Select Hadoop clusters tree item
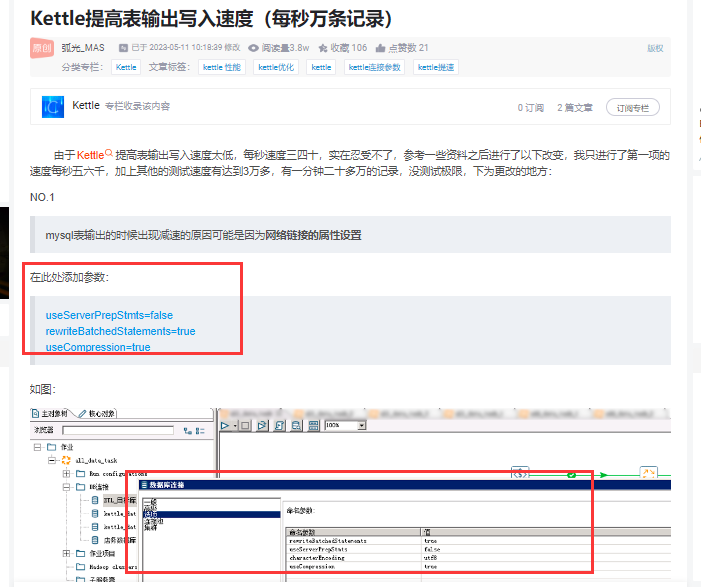Image resolution: width=701 pixels, height=587 pixels. point(113,567)
